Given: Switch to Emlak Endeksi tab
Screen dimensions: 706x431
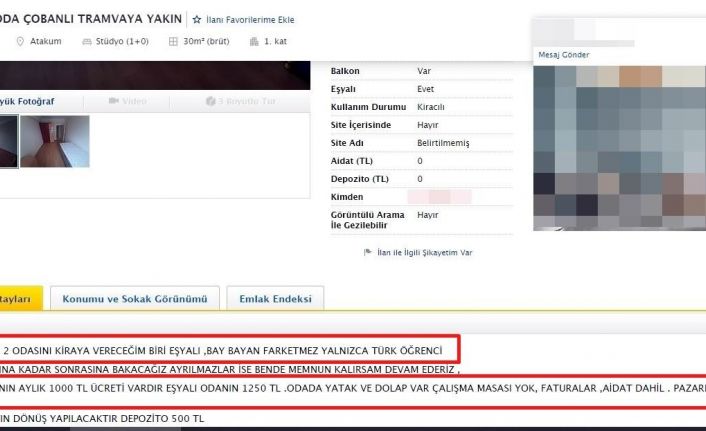Looking at the screenshot, I should pos(275,299).
